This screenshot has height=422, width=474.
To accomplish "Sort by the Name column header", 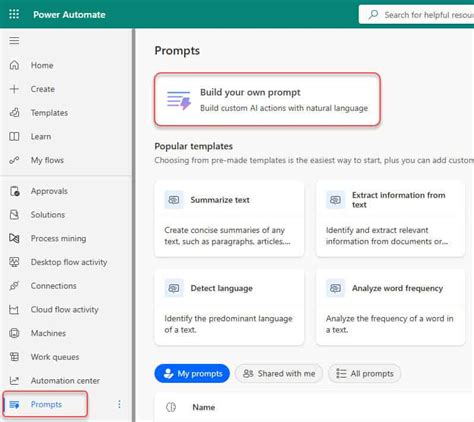I will [x=204, y=407].
